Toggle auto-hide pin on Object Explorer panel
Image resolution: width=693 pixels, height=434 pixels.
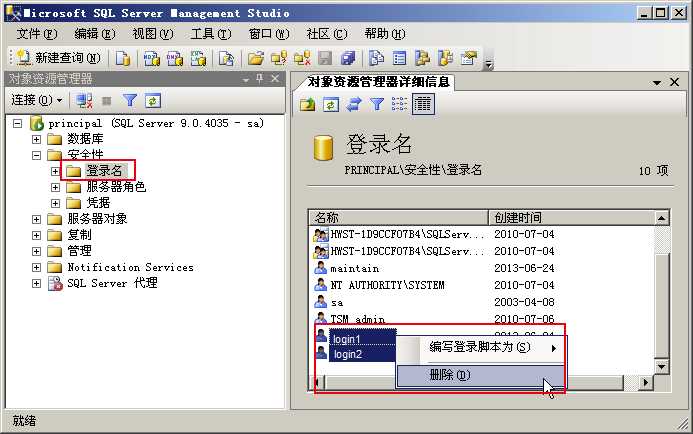260,79
